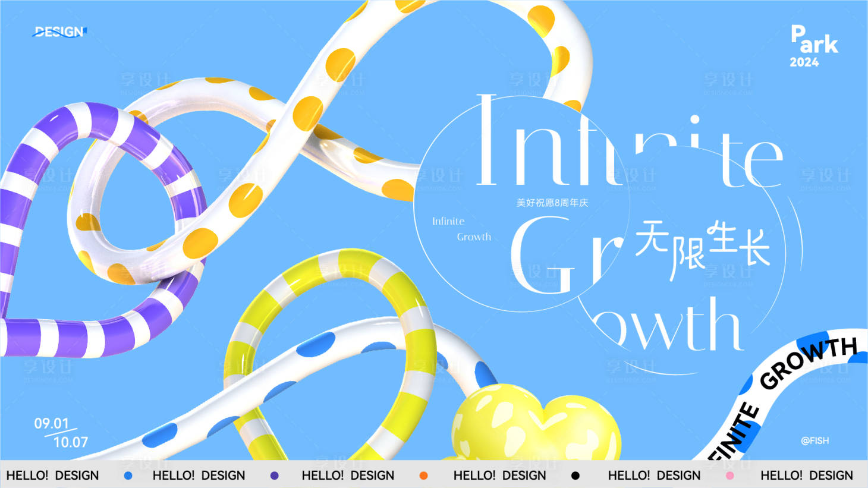Click the orange dot in the bottom banner
The height and width of the screenshot is (488, 868).
pyautogui.click(x=423, y=476)
